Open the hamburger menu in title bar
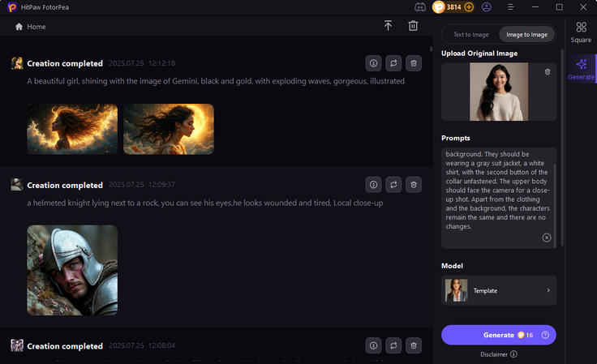This screenshot has width=597, height=364. pos(511,7)
